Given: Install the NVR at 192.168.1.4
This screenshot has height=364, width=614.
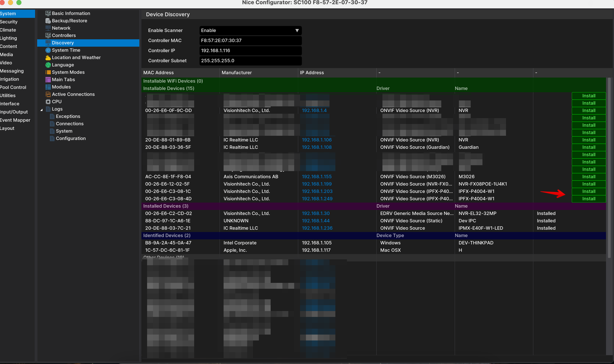Looking at the screenshot, I should [x=589, y=110].
